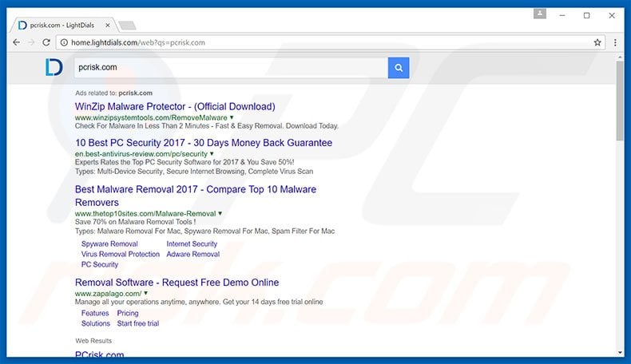Click the pcrisk.com search input field
Viewport: 631px width, 364px height.
(x=231, y=68)
